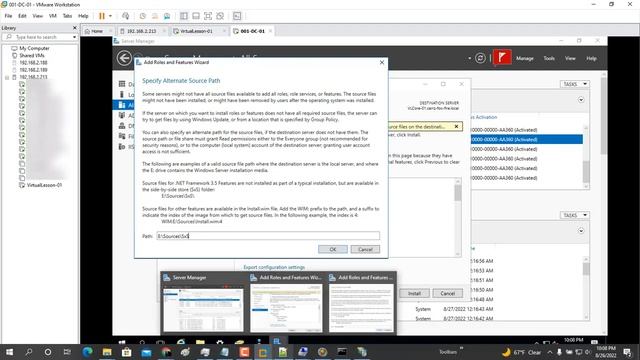The width and height of the screenshot is (640, 360).
Task: Open the VMware View menu
Action: pyautogui.click(x=38, y=16)
